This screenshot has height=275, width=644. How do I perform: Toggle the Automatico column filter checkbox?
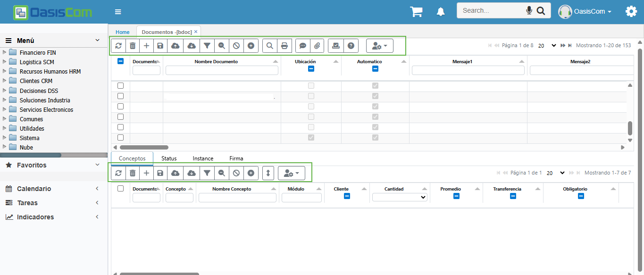(x=375, y=69)
